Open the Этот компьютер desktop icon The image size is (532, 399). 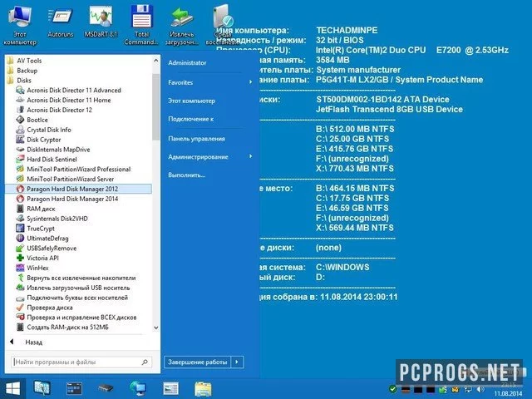[x=20, y=26]
